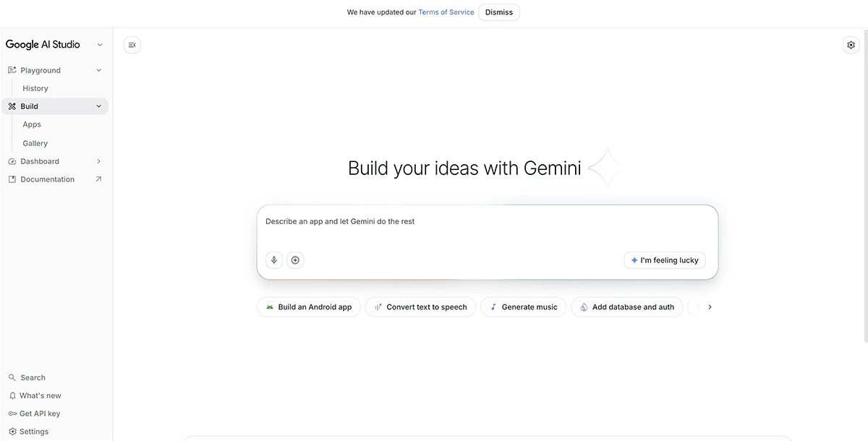868x441 pixels.
Task: Click the Search magnifier icon
Action: pos(12,377)
